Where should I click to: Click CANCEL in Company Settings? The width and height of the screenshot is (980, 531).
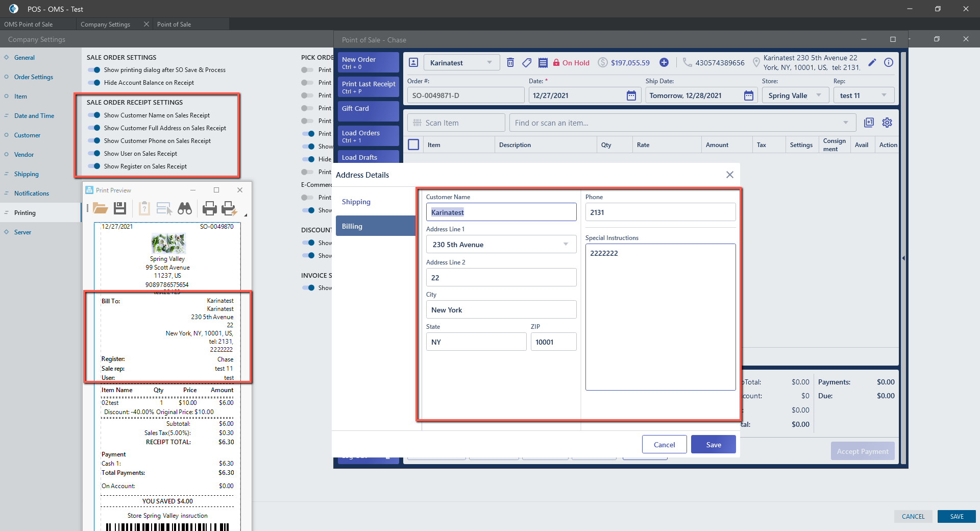(913, 516)
